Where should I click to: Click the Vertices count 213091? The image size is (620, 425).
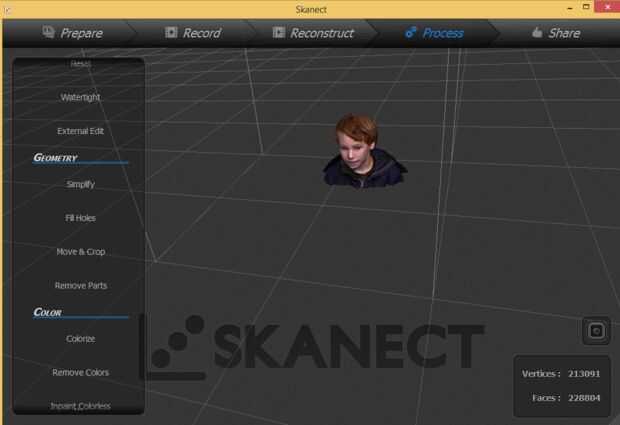click(x=584, y=374)
